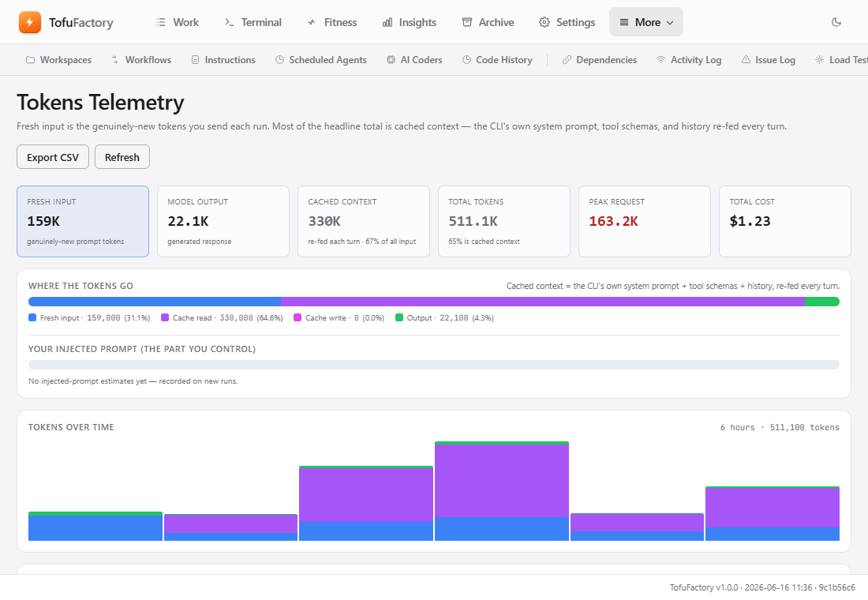The image size is (868, 600).
Task: Click the TofuFactory brand name
Action: point(80,22)
